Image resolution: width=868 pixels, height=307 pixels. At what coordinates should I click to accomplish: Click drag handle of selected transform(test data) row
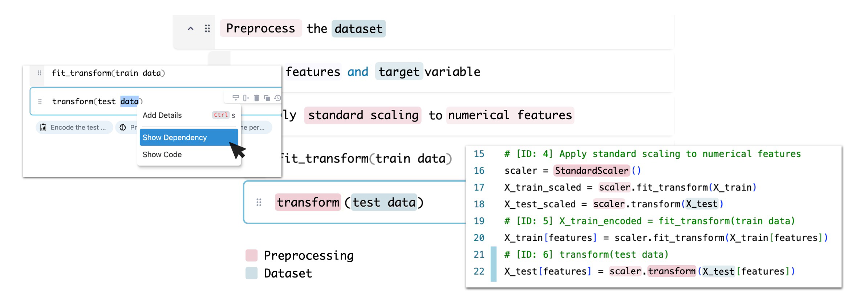click(x=40, y=101)
